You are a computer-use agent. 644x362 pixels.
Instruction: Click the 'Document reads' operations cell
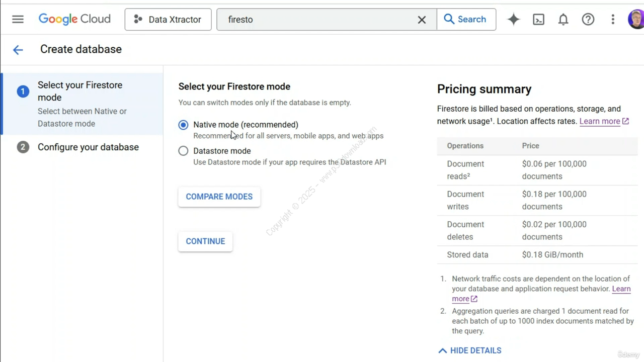465,170
